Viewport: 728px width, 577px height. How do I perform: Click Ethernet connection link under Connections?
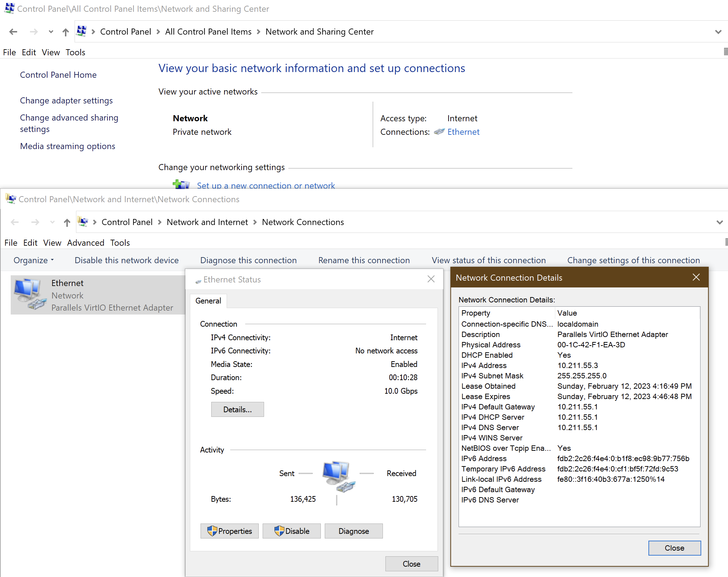pos(463,132)
